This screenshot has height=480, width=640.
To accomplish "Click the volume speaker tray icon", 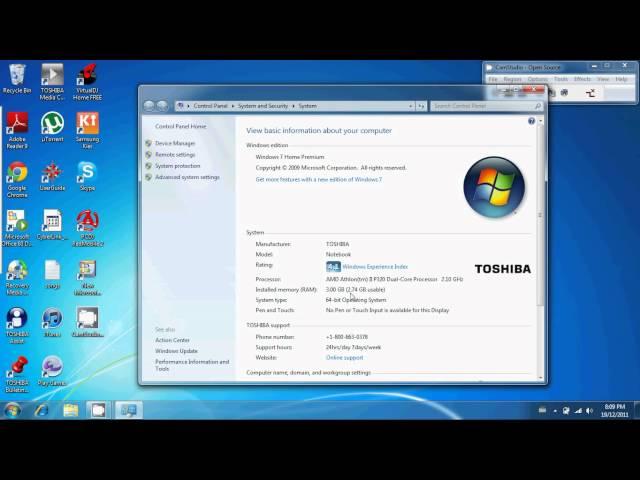I will click(x=589, y=411).
